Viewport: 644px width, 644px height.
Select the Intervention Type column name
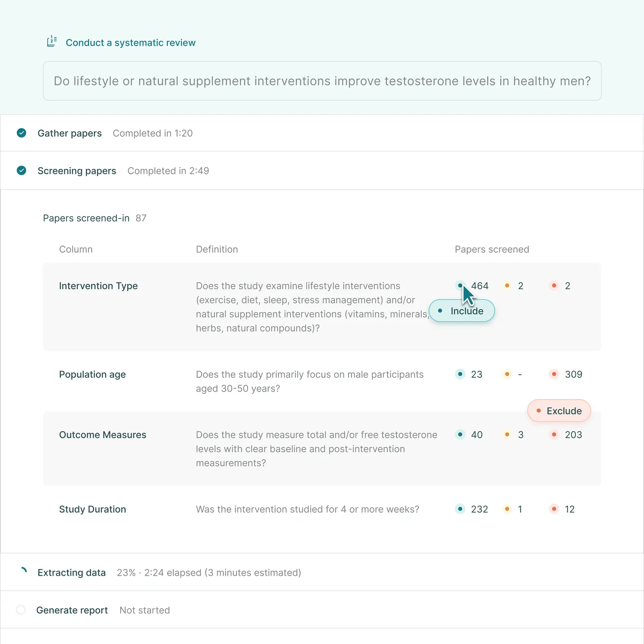click(98, 286)
